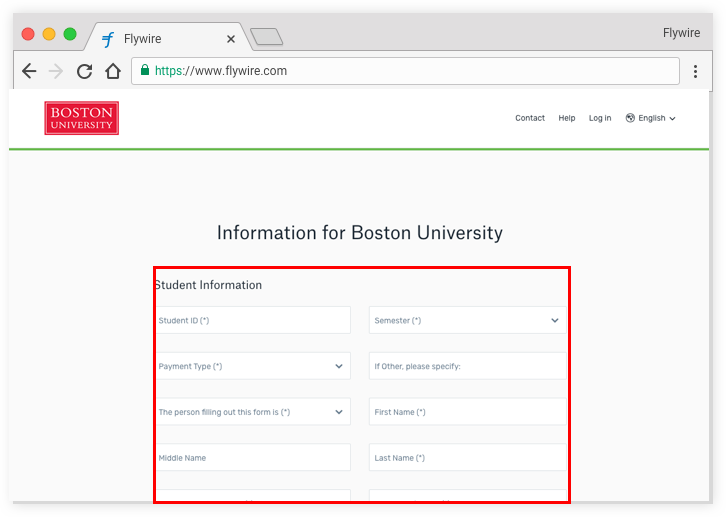Open 'The person filling out this form is' dropdown
The height and width of the screenshot is (517, 726).
coord(253,411)
